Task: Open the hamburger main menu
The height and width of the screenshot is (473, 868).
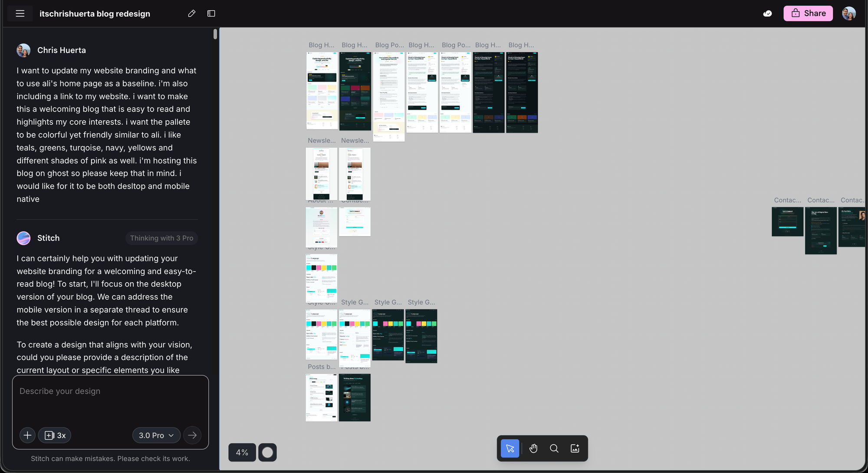Action: pyautogui.click(x=20, y=13)
